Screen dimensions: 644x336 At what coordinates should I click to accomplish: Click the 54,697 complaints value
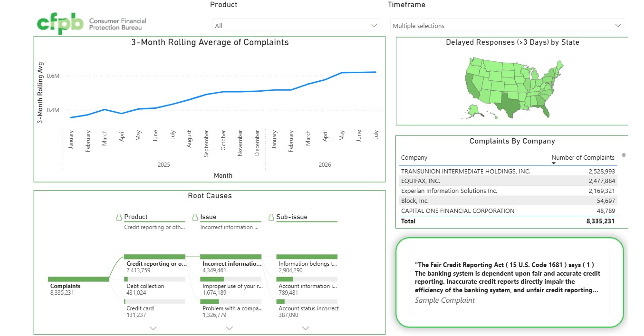coord(606,201)
